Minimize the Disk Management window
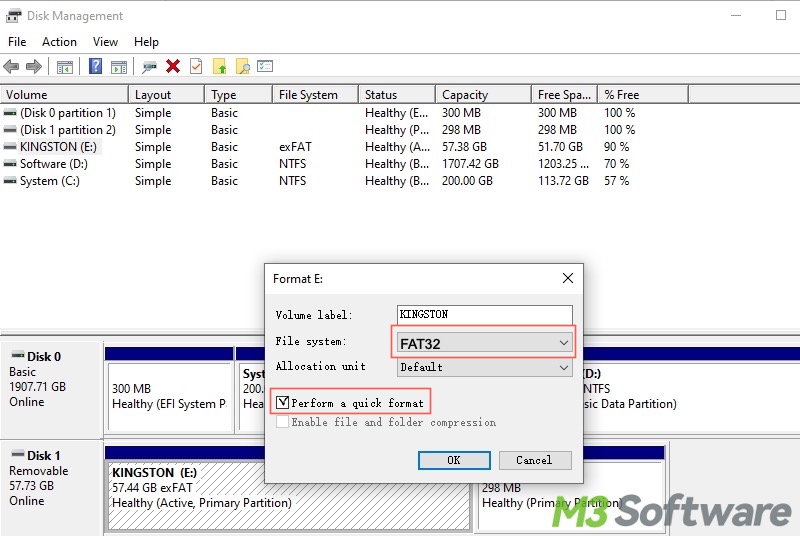 (736, 15)
